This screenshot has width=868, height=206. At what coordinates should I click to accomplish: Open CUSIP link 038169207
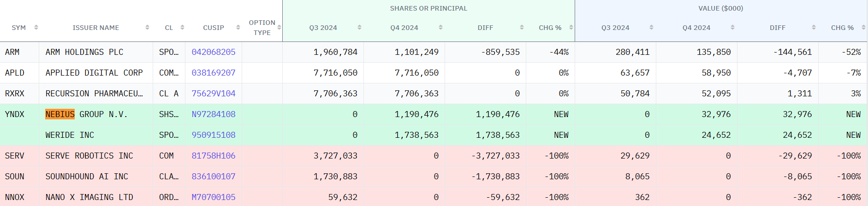tap(214, 73)
